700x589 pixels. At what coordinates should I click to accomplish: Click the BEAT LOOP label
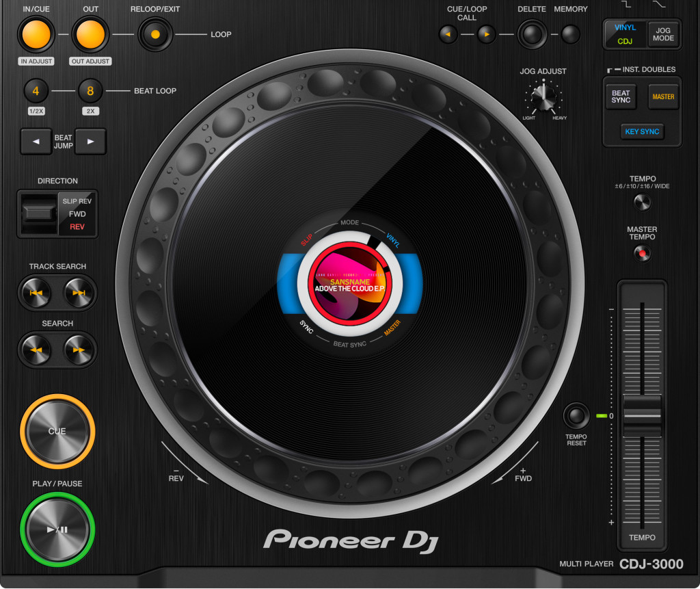155,91
